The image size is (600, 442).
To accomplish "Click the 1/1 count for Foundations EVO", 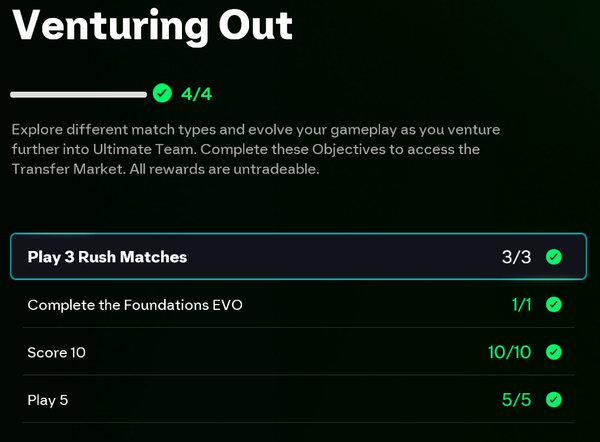I will [521, 304].
